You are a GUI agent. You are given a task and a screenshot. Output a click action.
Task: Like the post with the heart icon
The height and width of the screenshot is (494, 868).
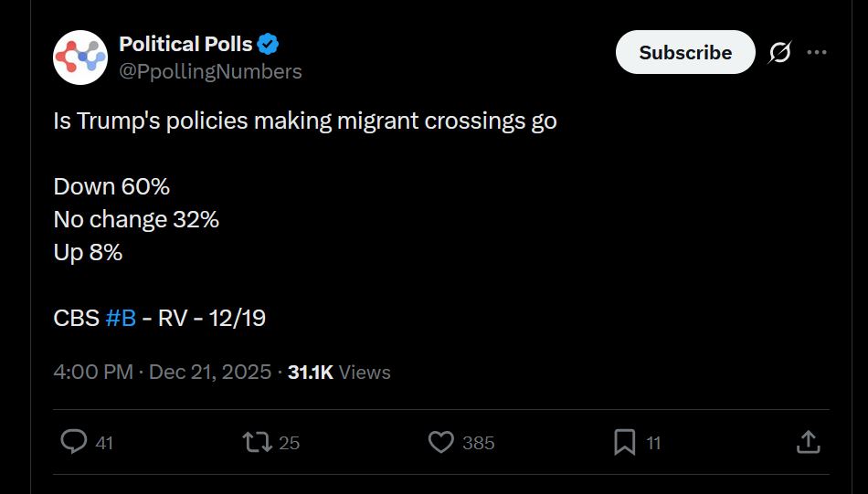point(441,442)
